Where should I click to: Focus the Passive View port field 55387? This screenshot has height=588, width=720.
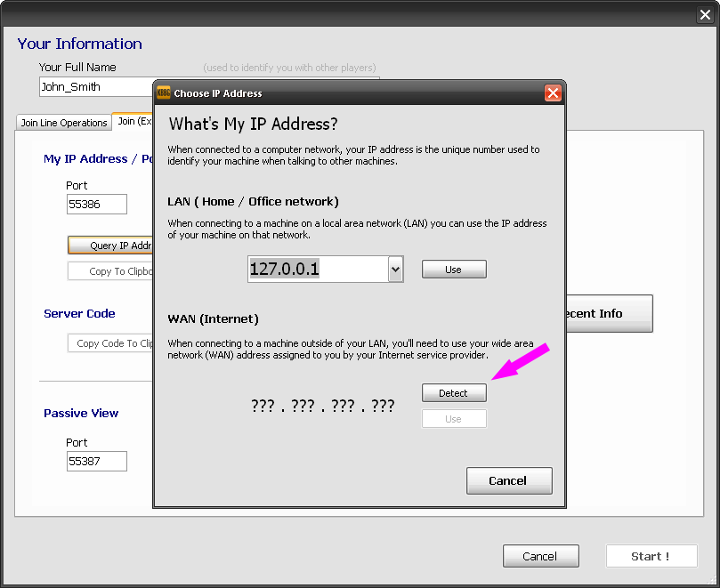coord(97,462)
